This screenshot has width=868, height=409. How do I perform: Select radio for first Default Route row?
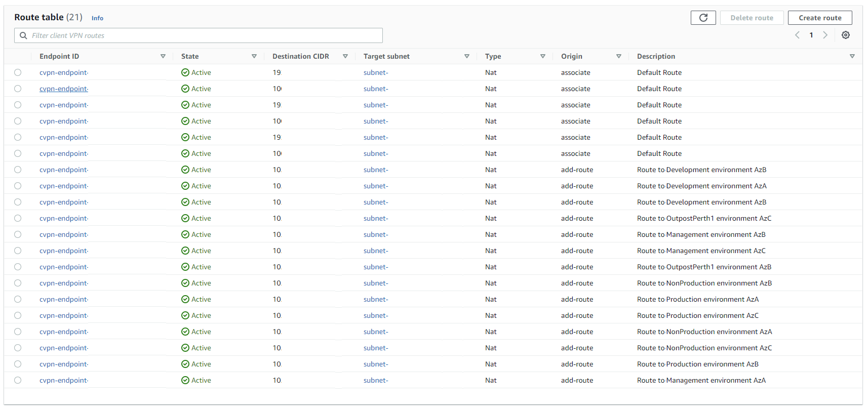pyautogui.click(x=18, y=72)
